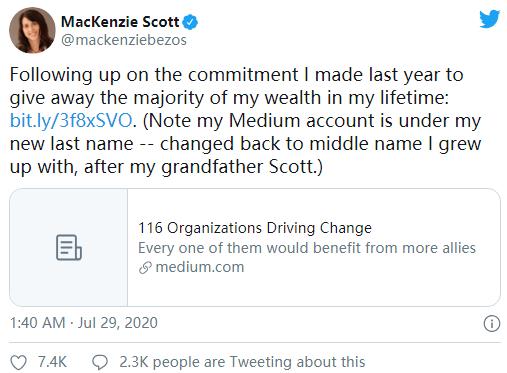Click 'Every one of them would benefit' description

coord(307,248)
